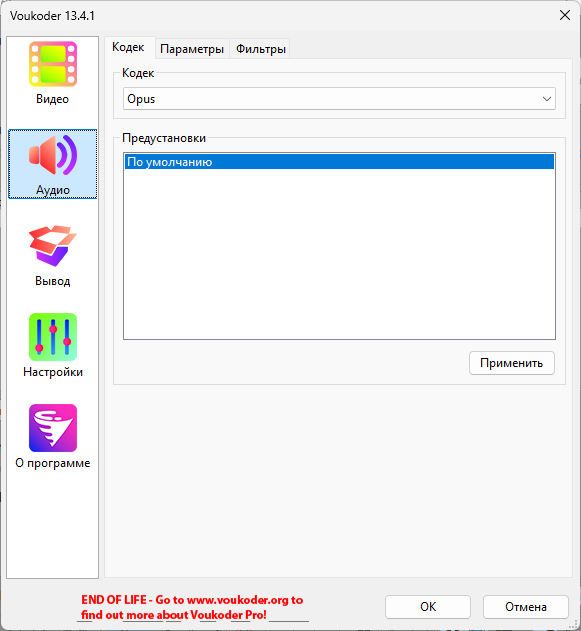
Task: Switch to the Кодек tab
Action: 128,47
